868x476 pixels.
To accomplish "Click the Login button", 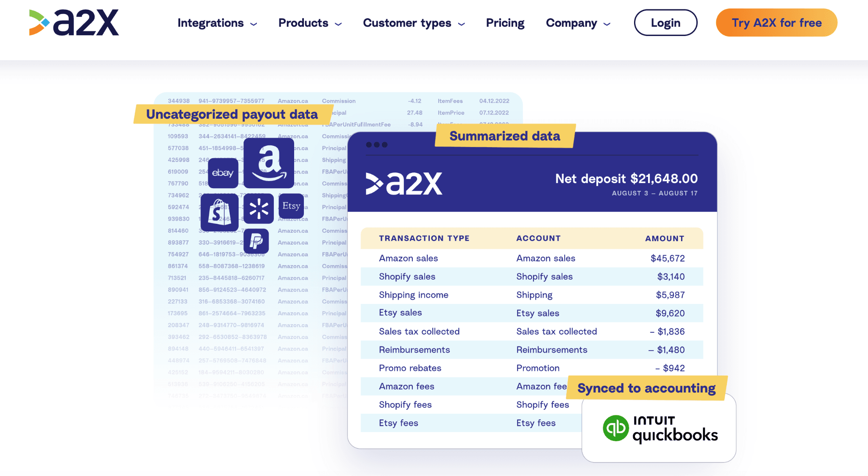I will tap(665, 22).
